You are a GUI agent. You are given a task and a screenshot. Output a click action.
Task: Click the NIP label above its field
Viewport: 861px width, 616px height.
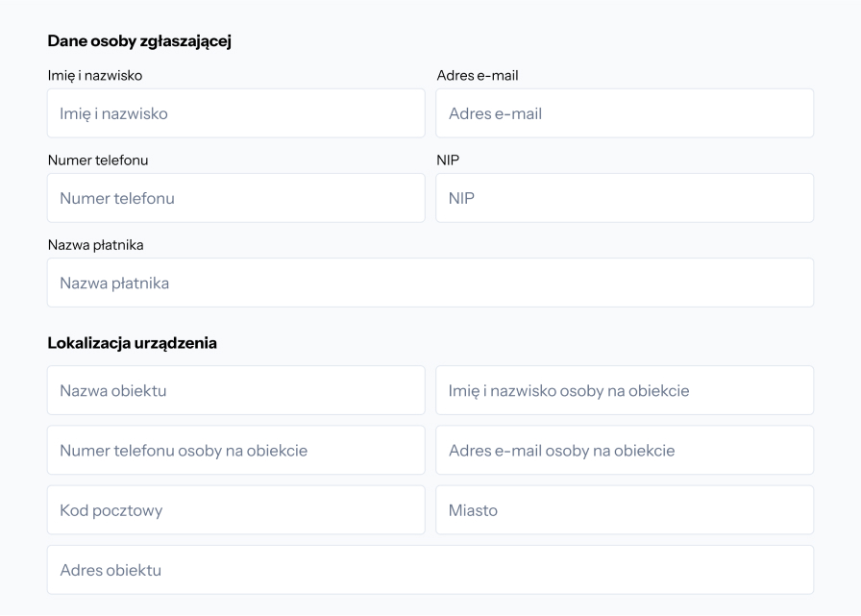448,160
